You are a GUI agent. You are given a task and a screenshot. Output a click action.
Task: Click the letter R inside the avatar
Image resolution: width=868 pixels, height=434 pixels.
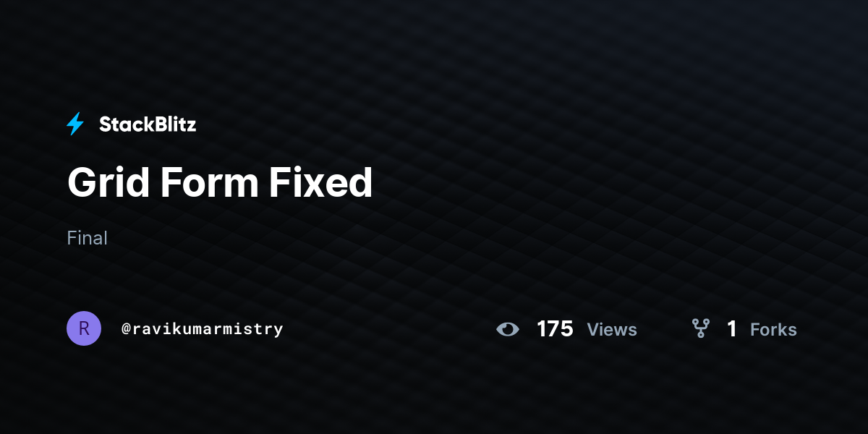click(84, 328)
